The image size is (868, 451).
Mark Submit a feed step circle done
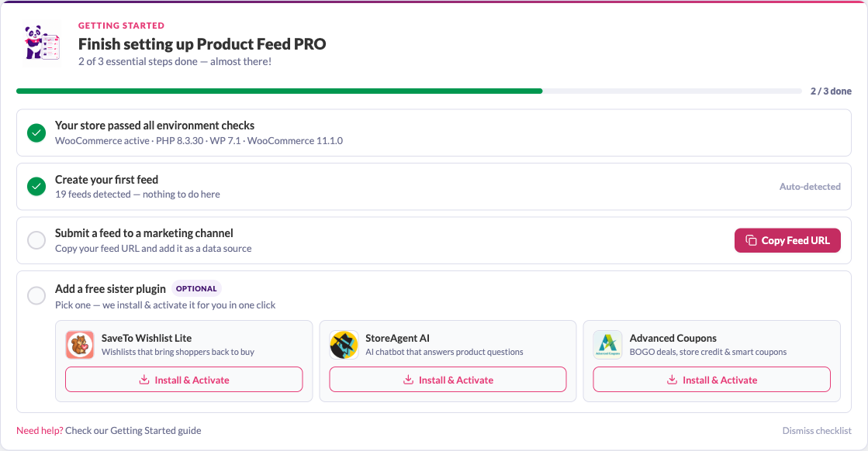[x=36, y=240]
